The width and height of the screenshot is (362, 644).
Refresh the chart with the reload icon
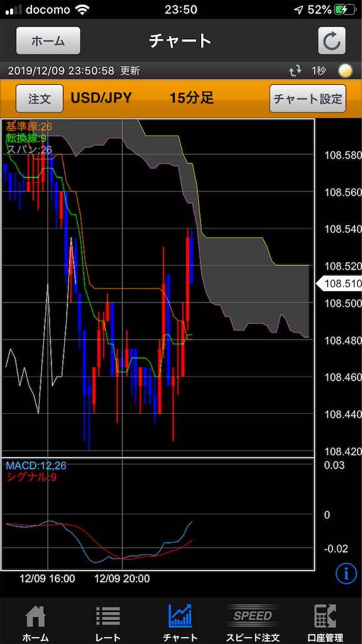tap(332, 41)
